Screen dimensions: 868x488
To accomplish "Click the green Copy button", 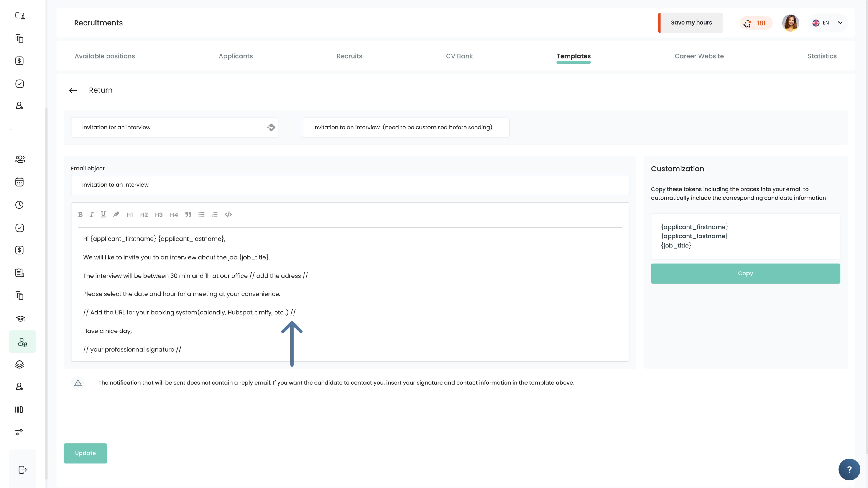I will tap(745, 273).
